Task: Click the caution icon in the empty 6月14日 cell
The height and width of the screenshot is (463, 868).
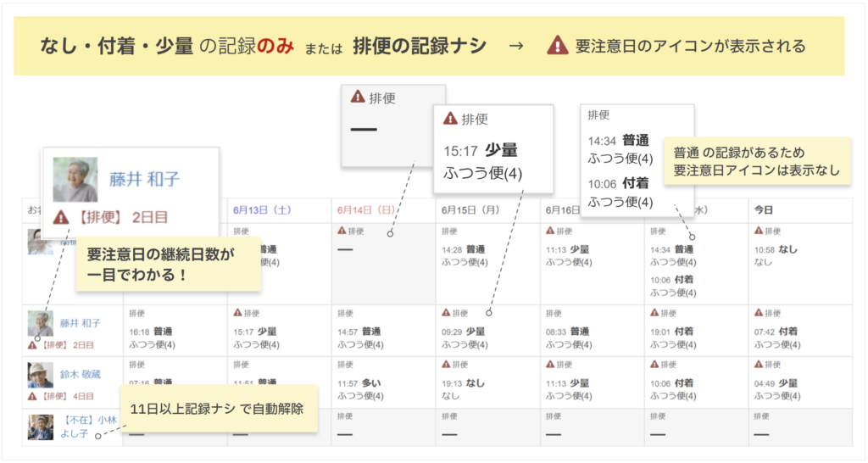Action: 342,231
